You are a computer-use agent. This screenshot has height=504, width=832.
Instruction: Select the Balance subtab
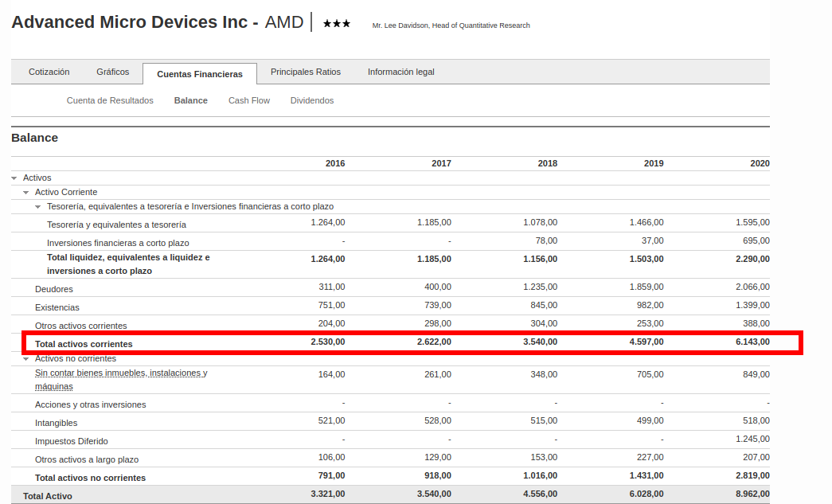191,100
